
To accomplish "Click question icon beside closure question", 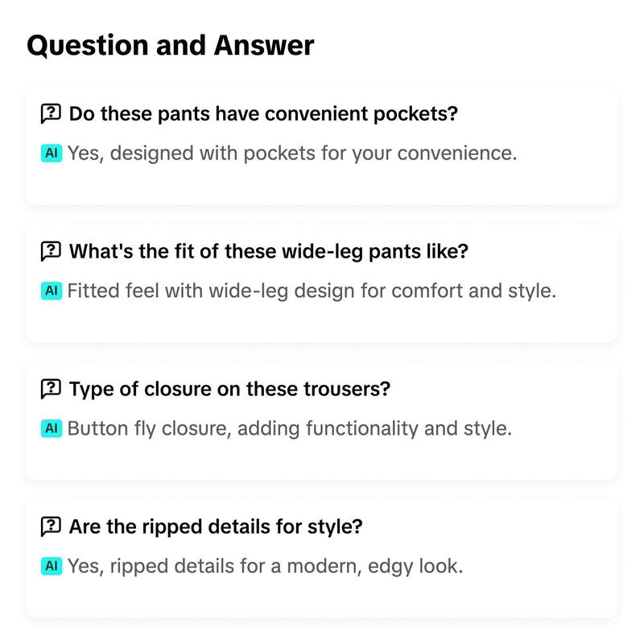I will [51, 389].
